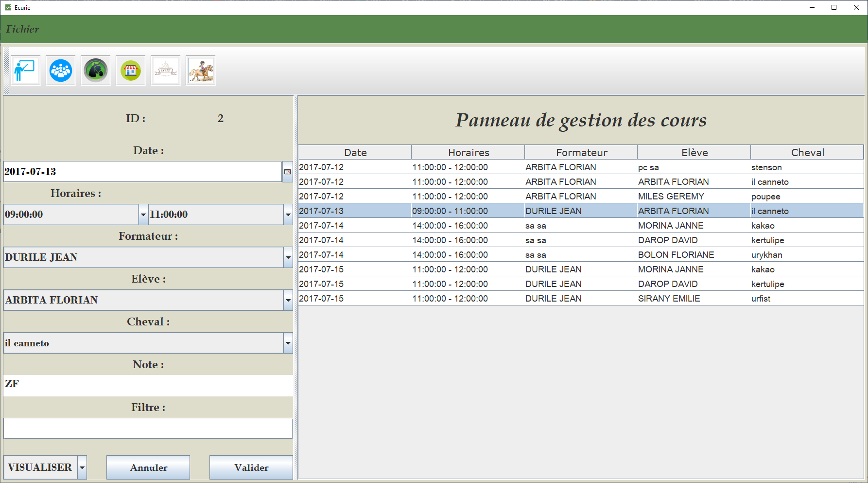This screenshot has width=868, height=483.
Task: Click into the Filtre text field
Action: (148, 429)
